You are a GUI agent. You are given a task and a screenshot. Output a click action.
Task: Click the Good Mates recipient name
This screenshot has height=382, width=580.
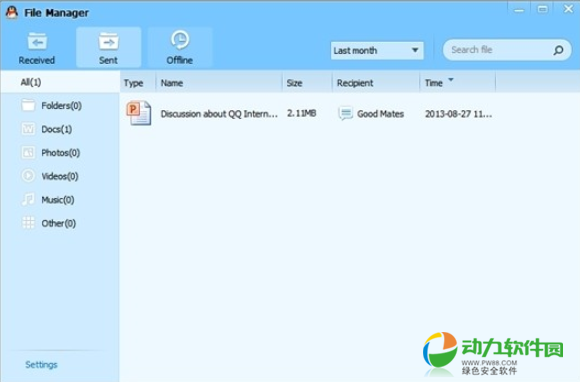(380, 114)
